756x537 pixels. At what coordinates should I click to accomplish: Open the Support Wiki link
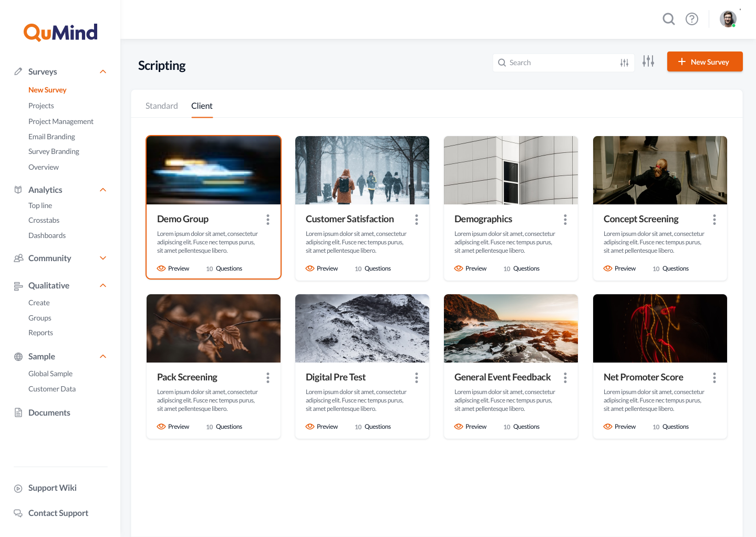53,488
